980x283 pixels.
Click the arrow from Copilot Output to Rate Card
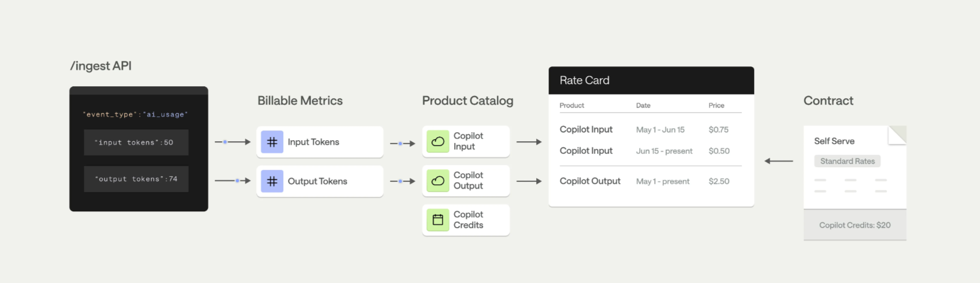tap(529, 182)
